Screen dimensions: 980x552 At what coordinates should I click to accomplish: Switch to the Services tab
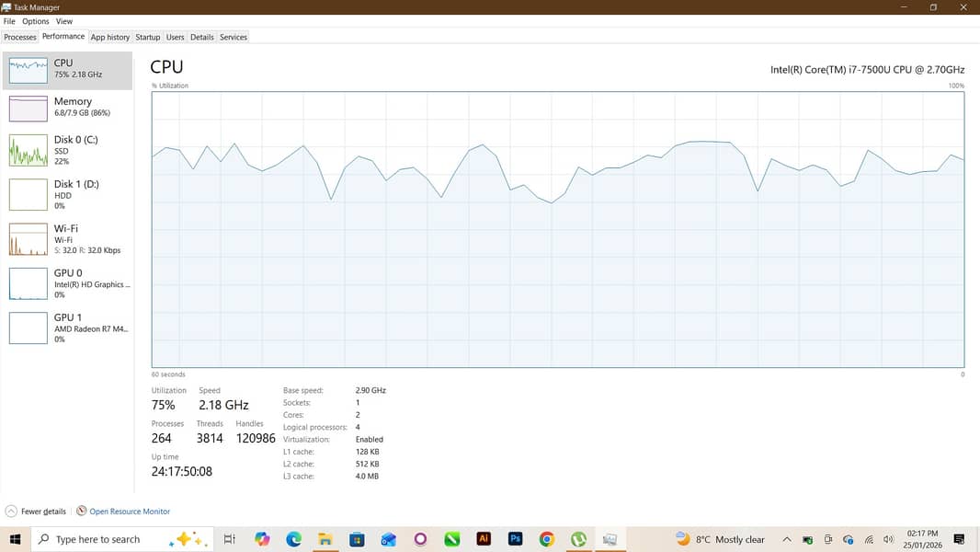point(234,38)
